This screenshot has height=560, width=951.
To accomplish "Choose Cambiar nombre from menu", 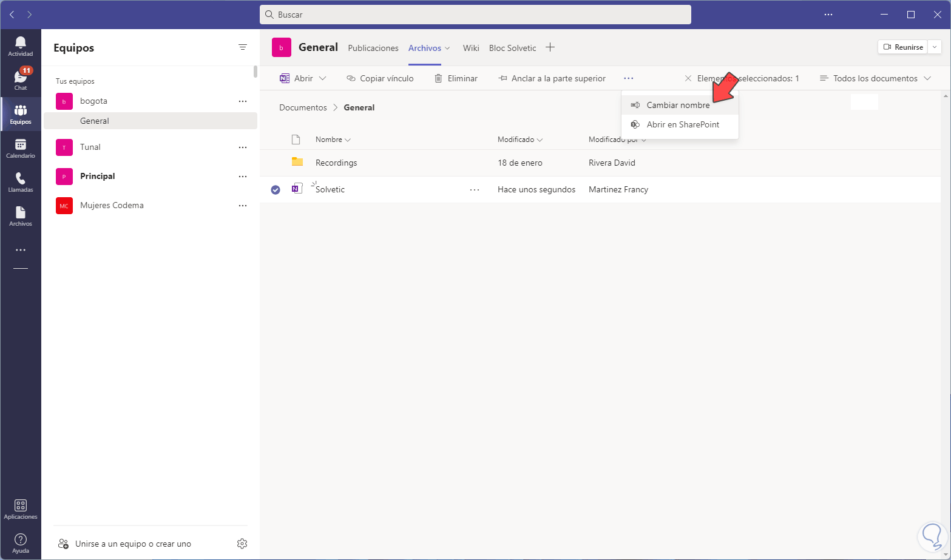I will [x=680, y=105].
